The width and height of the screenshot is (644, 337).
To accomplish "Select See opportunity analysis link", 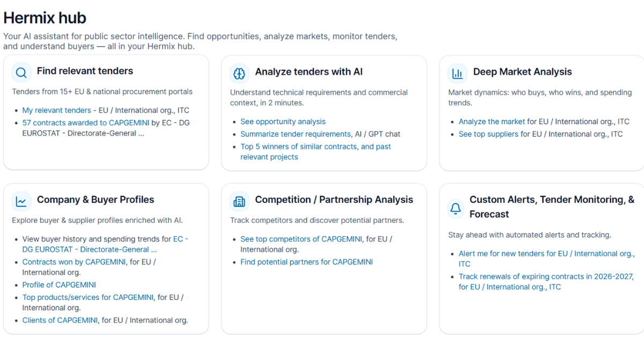I will click(283, 122).
